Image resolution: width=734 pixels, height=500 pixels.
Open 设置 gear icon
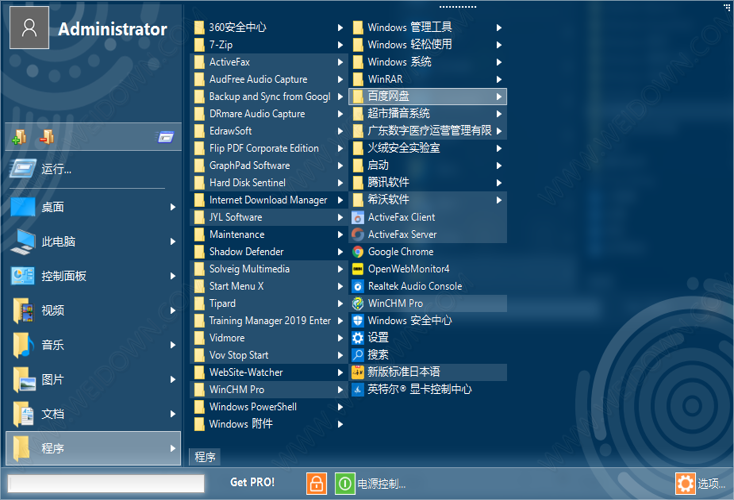[358, 338]
